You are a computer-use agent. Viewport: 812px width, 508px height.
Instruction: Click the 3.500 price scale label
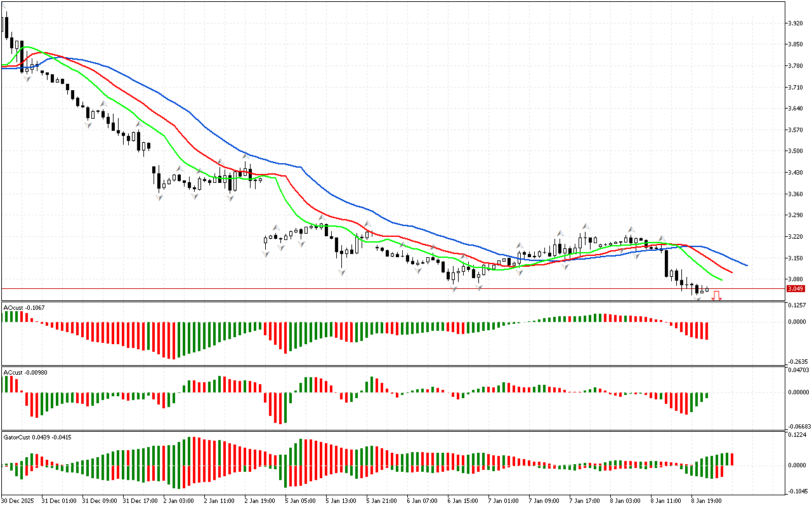(795, 151)
